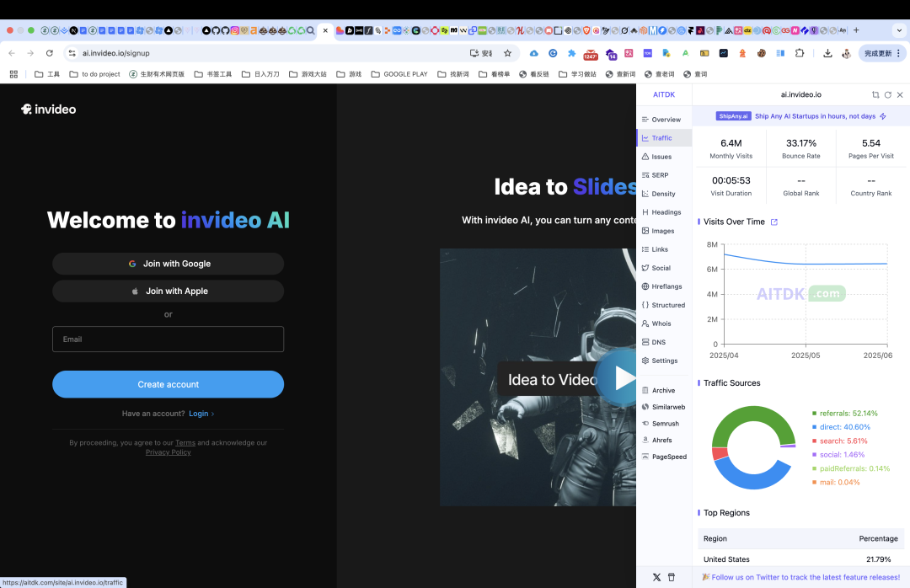Focus the Email input field
The height and width of the screenshot is (588, 910).
(x=169, y=339)
